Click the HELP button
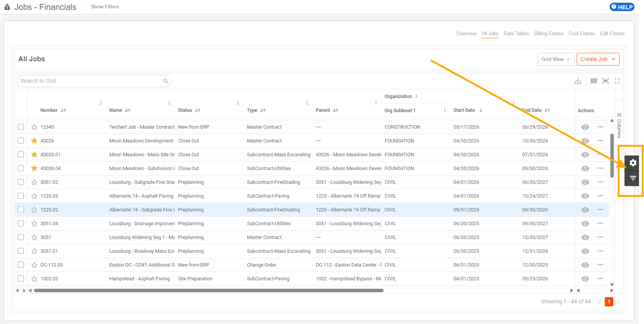 (x=622, y=7)
